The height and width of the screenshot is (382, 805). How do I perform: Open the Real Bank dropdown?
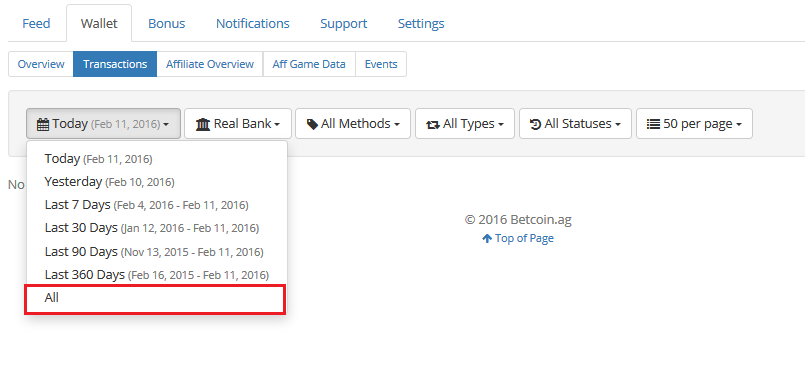point(238,123)
